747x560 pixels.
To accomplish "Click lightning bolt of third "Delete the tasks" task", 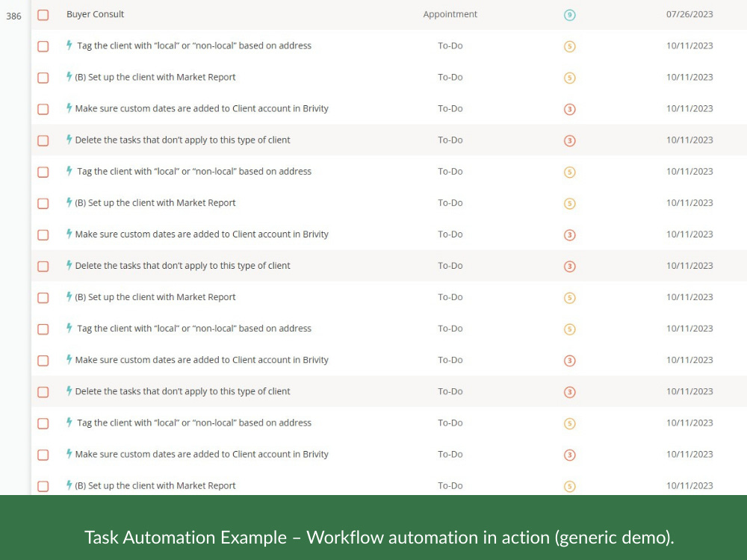I will (69, 391).
